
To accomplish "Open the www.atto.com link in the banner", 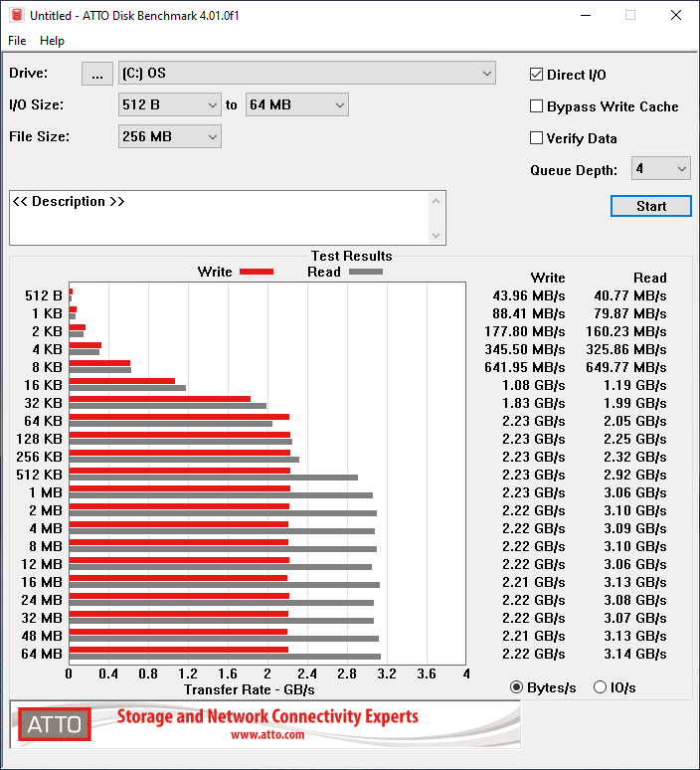I will pyautogui.click(x=267, y=735).
